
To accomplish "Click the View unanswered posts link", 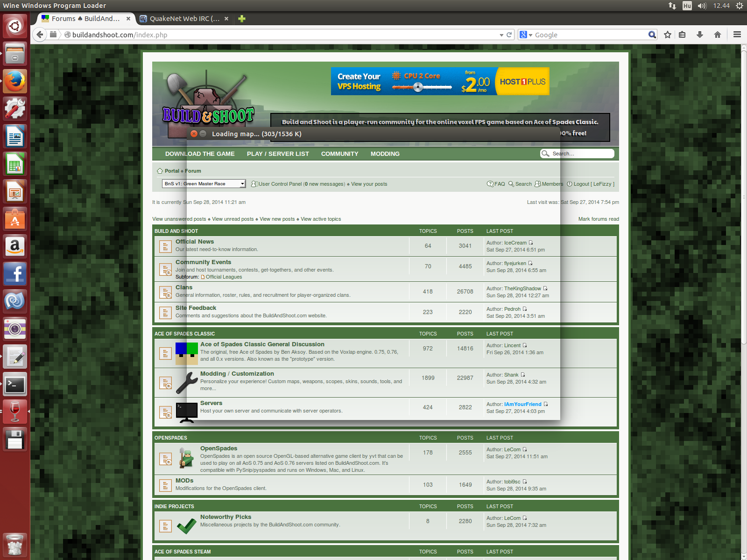I will [179, 219].
